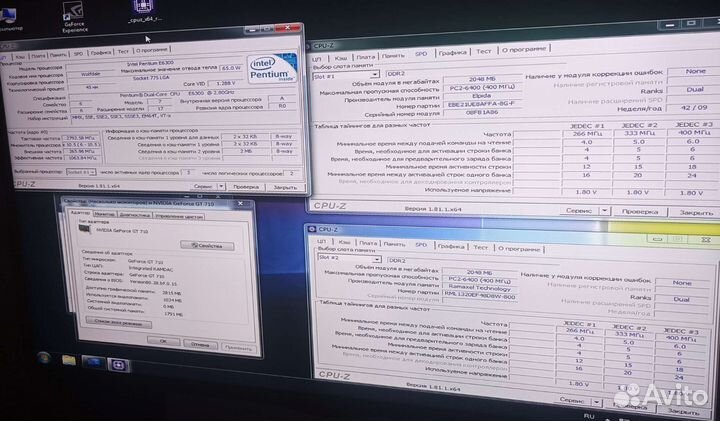Click Elpida manufacturer field in Slot #1 window

tap(482, 96)
